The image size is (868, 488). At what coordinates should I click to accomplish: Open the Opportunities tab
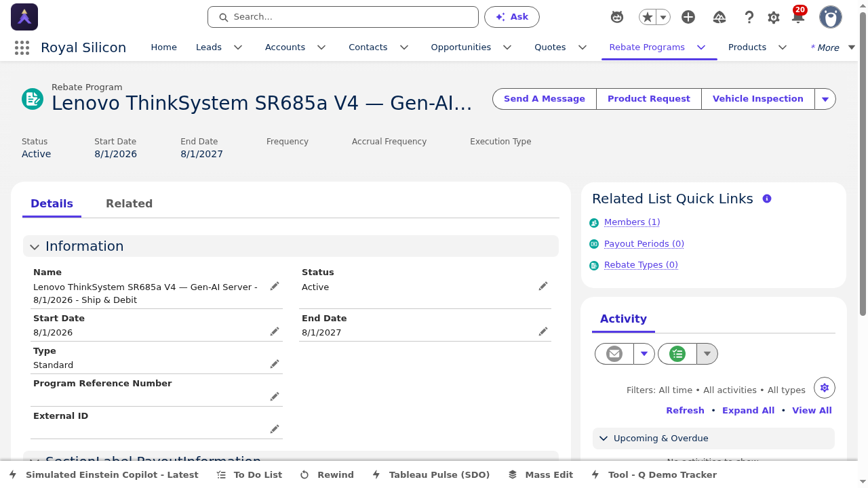tap(461, 47)
